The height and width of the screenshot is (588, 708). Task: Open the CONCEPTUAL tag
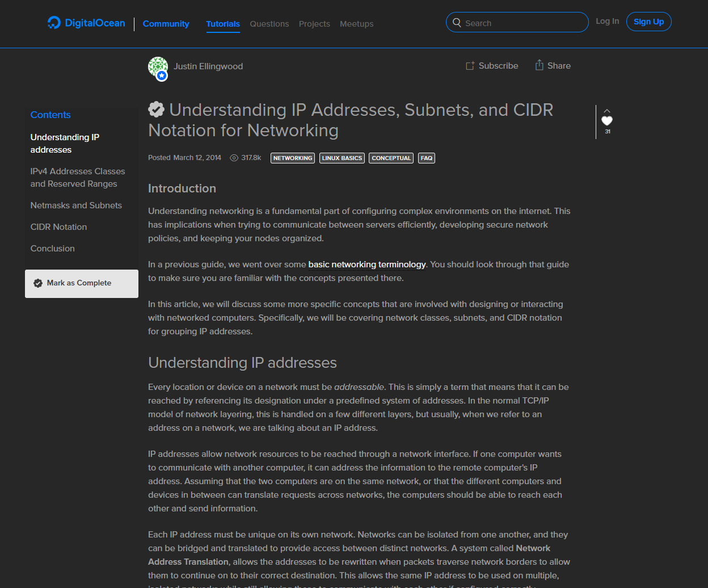(391, 158)
